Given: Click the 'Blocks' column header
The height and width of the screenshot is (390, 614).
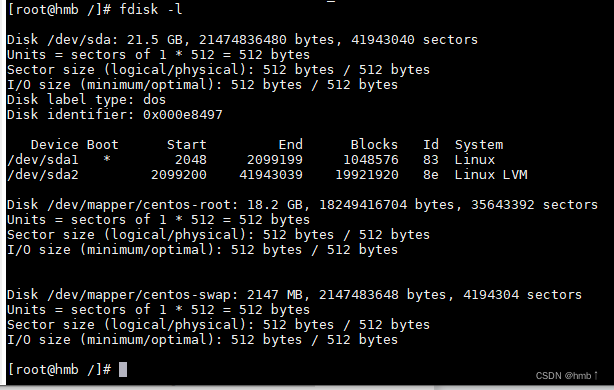Looking at the screenshot, I should pos(374,145).
